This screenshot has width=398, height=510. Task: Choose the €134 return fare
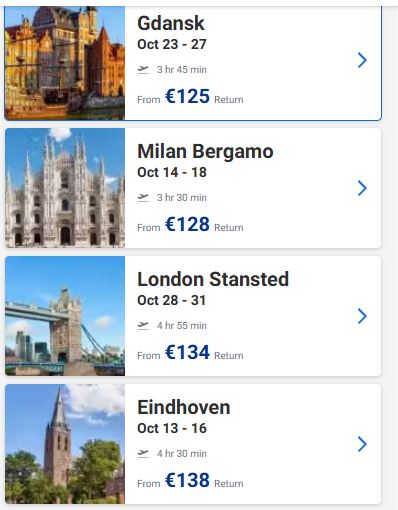pyautogui.click(x=187, y=352)
